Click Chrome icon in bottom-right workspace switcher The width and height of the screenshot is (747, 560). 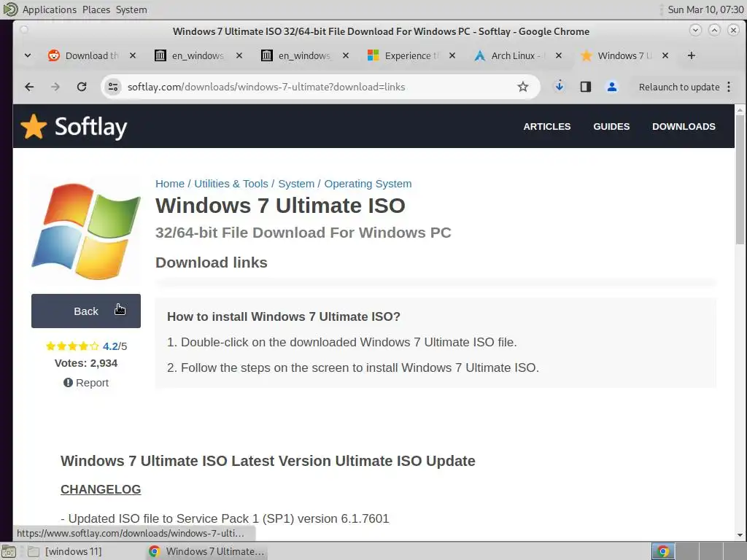pos(663,551)
